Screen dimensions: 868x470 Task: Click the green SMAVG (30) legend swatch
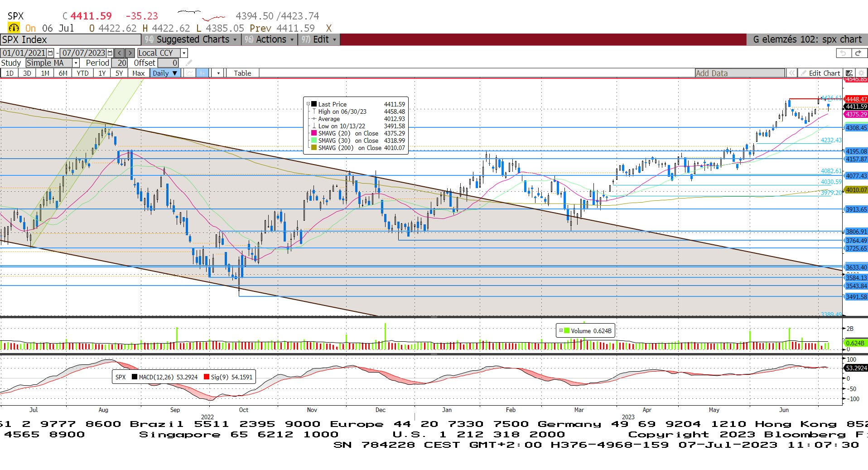(314, 141)
